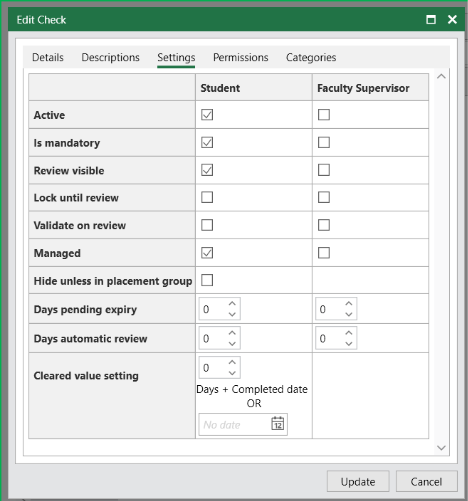Viewport: 468px width, 501px height.
Task: Click the Days + Completed date text
Action: pyautogui.click(x=252, y=389)
